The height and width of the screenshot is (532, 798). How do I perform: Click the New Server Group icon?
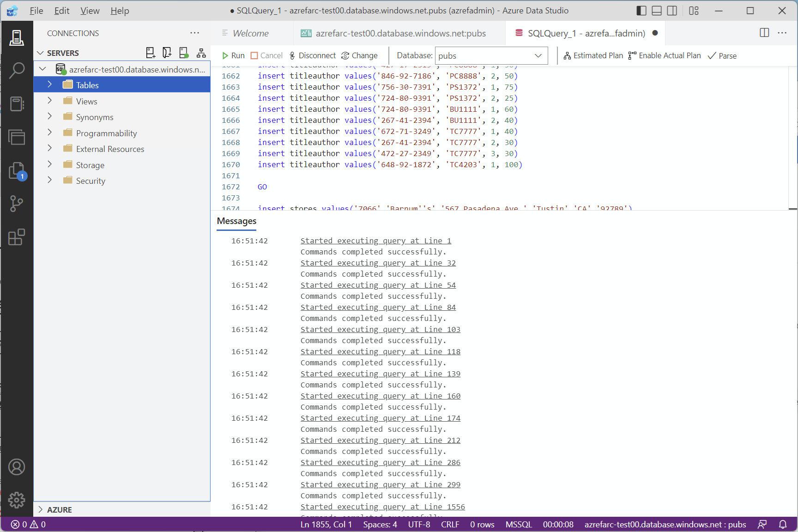click(x=167, y=53)
